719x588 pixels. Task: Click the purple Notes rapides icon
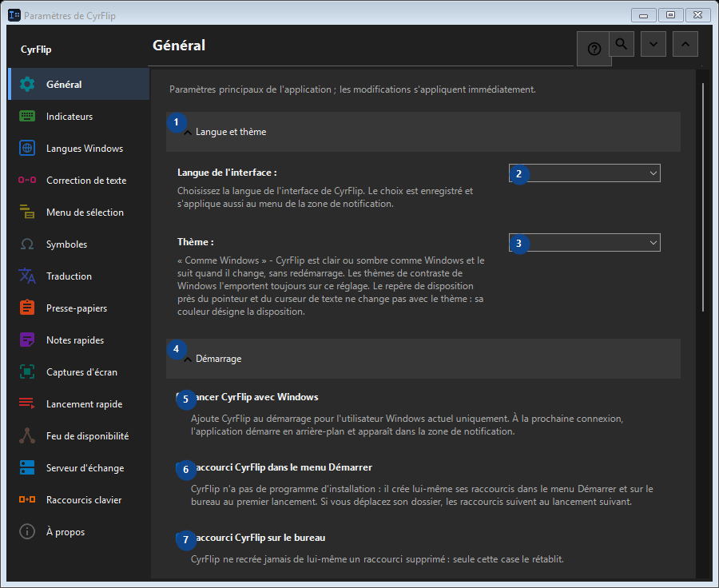27,340
